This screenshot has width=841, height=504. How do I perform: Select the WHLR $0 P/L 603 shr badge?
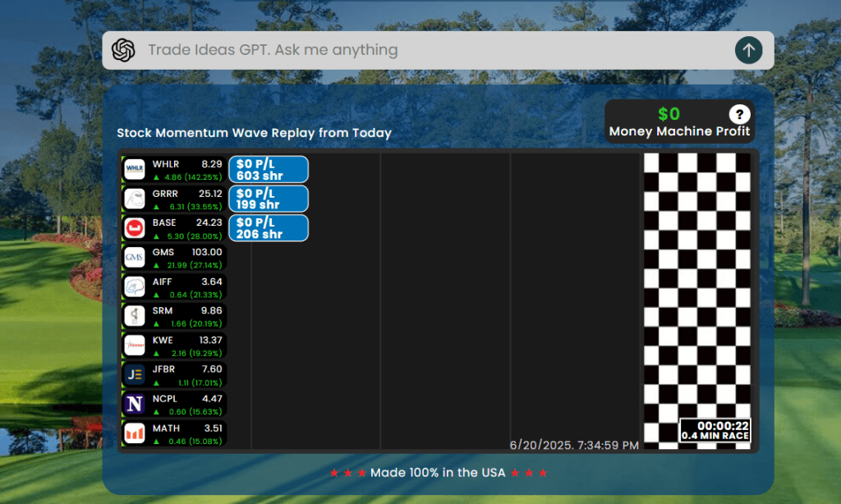(269, 169)
